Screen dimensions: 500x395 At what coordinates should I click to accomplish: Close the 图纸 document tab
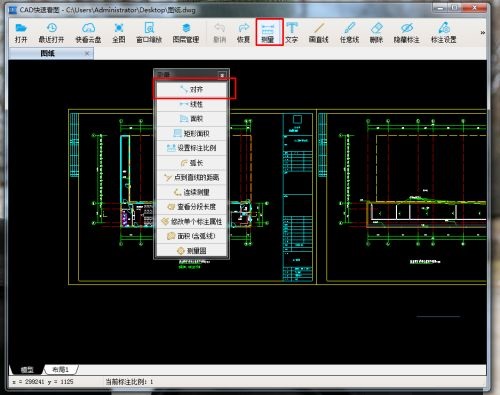(x=87, y=53)
